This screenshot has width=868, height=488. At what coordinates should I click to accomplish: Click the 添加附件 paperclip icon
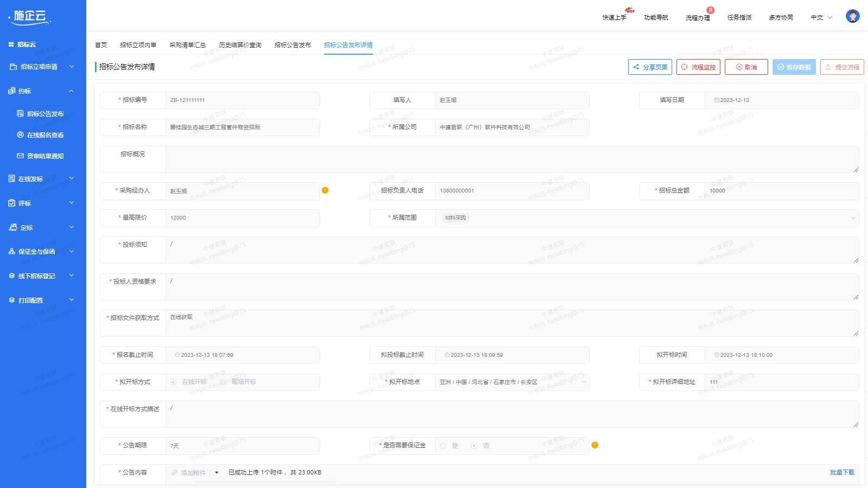[175, 473]
